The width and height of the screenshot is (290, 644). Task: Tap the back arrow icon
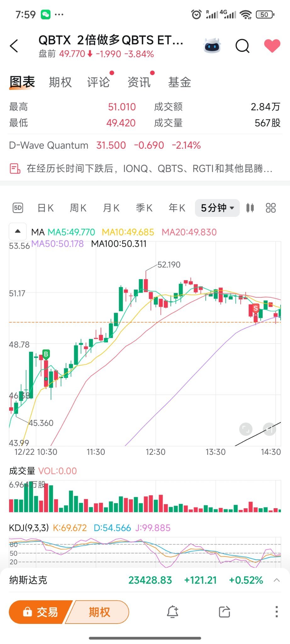pyautogui.click(x=14, y=46)
